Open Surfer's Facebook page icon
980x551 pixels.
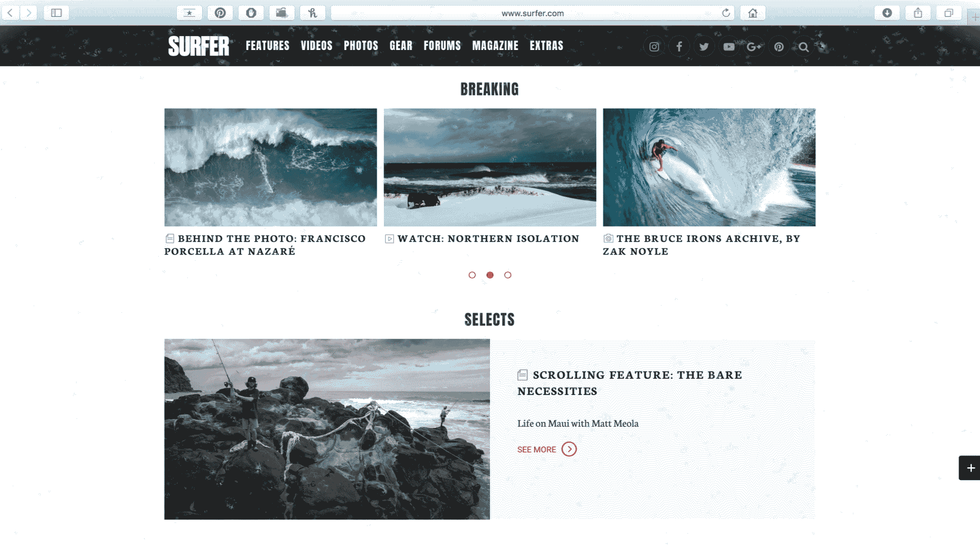click(x=679, y=47)
